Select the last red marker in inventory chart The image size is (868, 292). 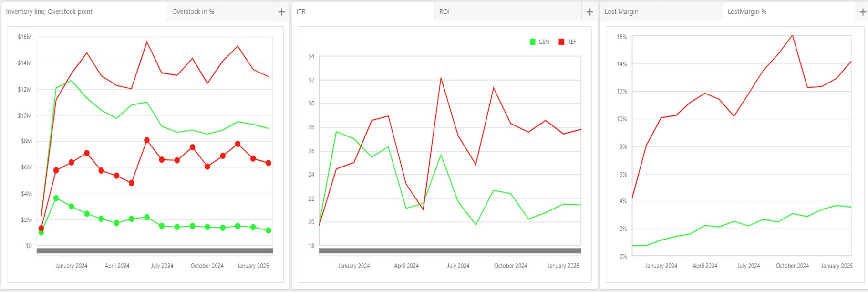[269, 163]
